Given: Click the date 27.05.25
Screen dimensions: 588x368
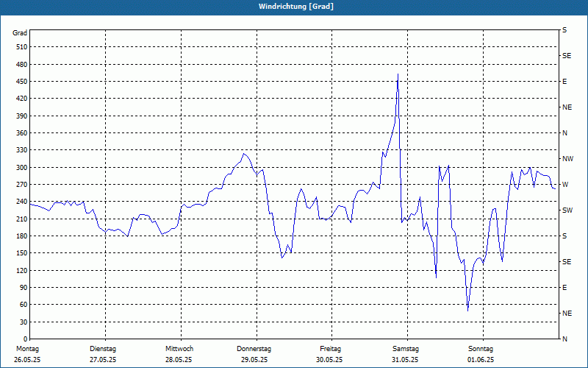Looking at the screenshot, I should 103,360.
